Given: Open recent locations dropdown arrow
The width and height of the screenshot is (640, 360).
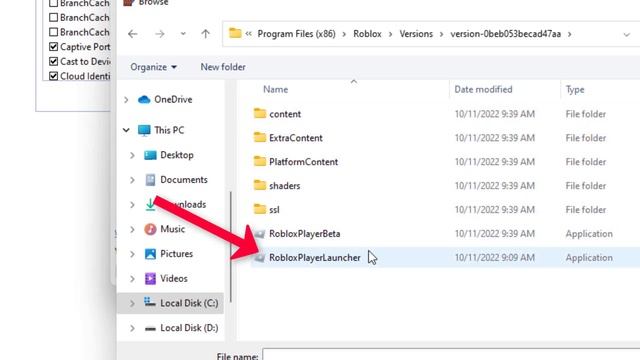Looking at the screenshot, I should coord(183,34).
